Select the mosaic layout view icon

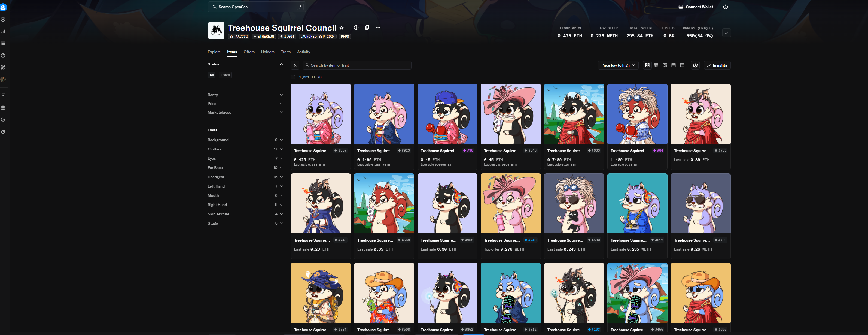coord(665,65)
